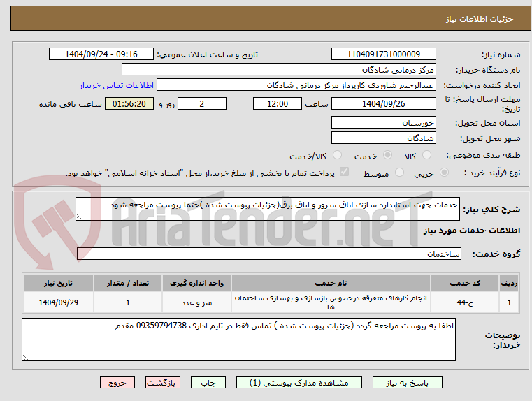The image size is (532, 401).
Task: Click the گروه خدمت field ساختمان
Action: coord(269,254)
